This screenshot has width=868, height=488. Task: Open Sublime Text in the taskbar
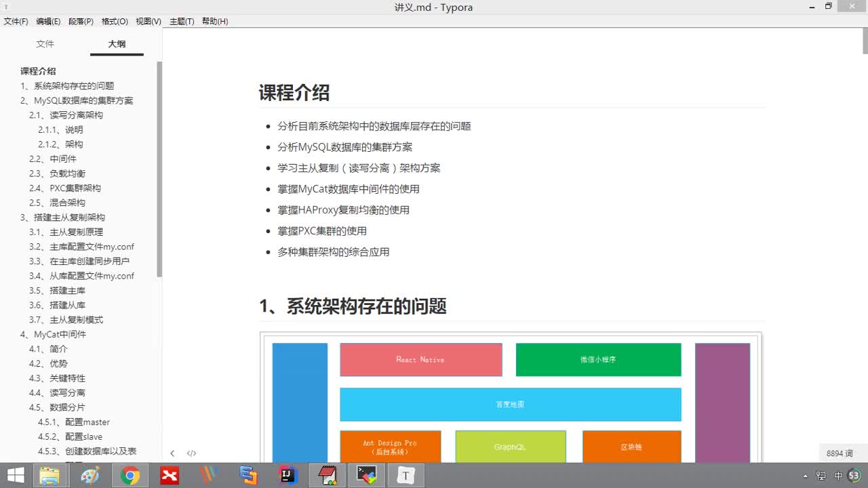click(249, 476)
